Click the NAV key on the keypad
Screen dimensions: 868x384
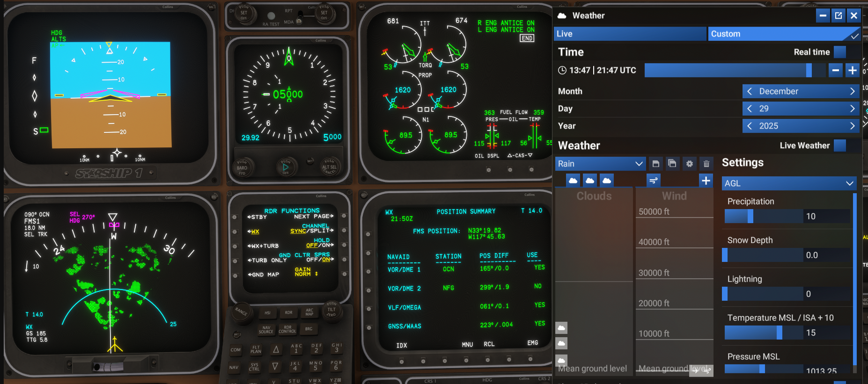click(x=234, y=368)
